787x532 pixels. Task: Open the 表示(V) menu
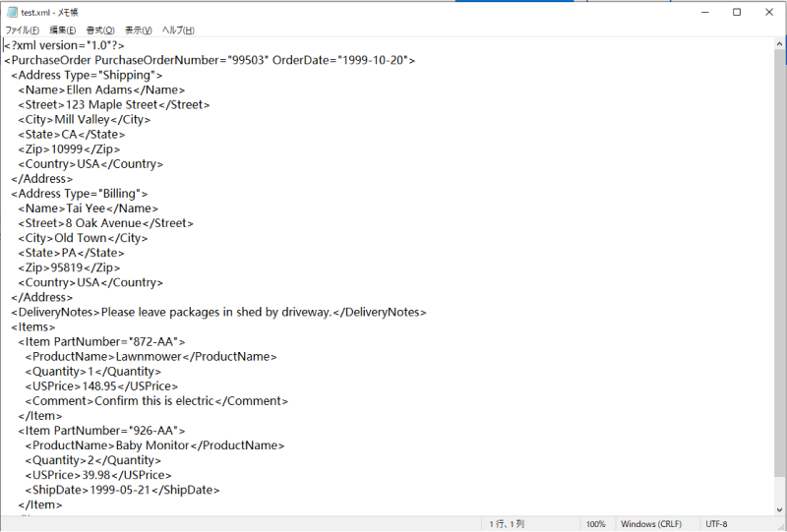(x=138, y=30)
